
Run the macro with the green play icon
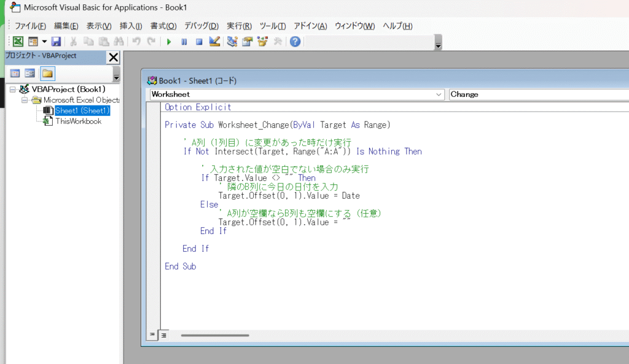pyautogui.click(x=168, y=42)
